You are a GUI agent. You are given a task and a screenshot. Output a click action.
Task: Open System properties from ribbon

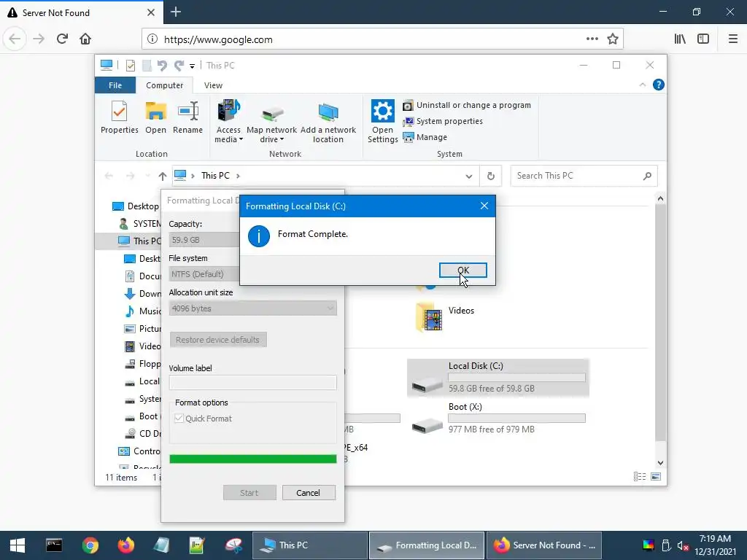[443, 122]
